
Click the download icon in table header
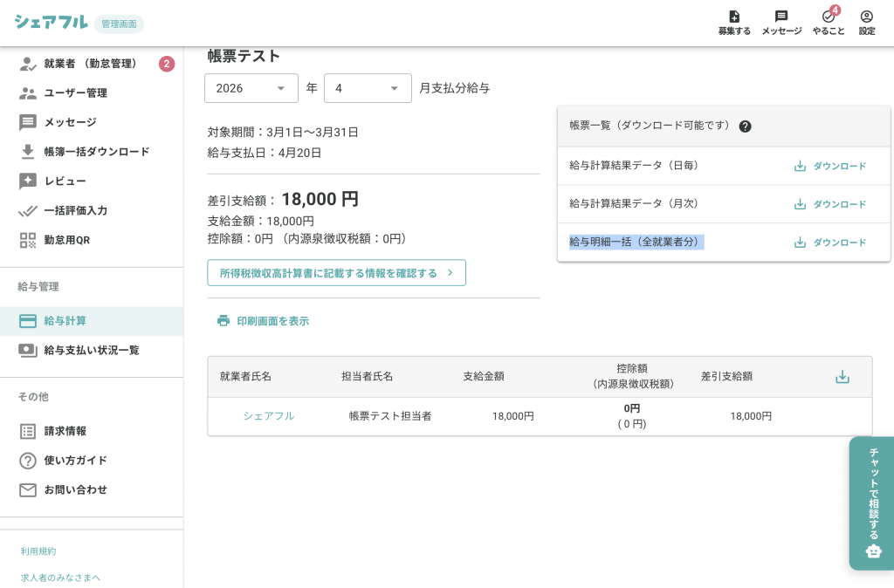pos(842,377)
